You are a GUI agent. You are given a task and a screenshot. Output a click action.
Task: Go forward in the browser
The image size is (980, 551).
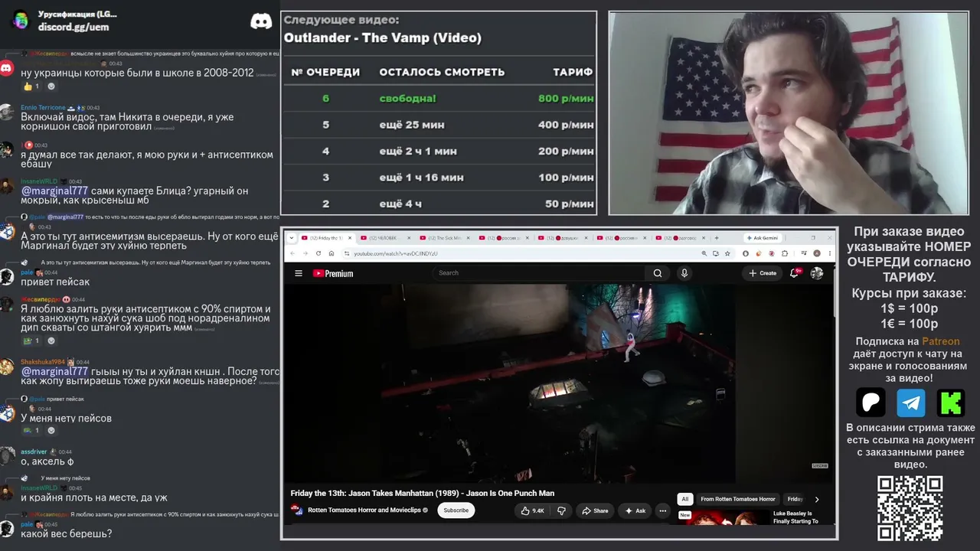pyautogui.click(x=304, y=253)
